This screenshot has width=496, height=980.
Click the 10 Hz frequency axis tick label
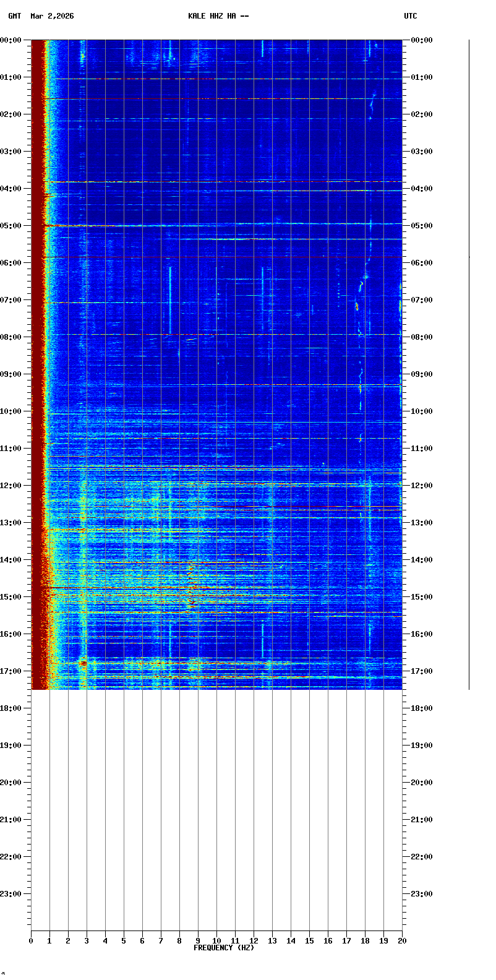point(216,941)
